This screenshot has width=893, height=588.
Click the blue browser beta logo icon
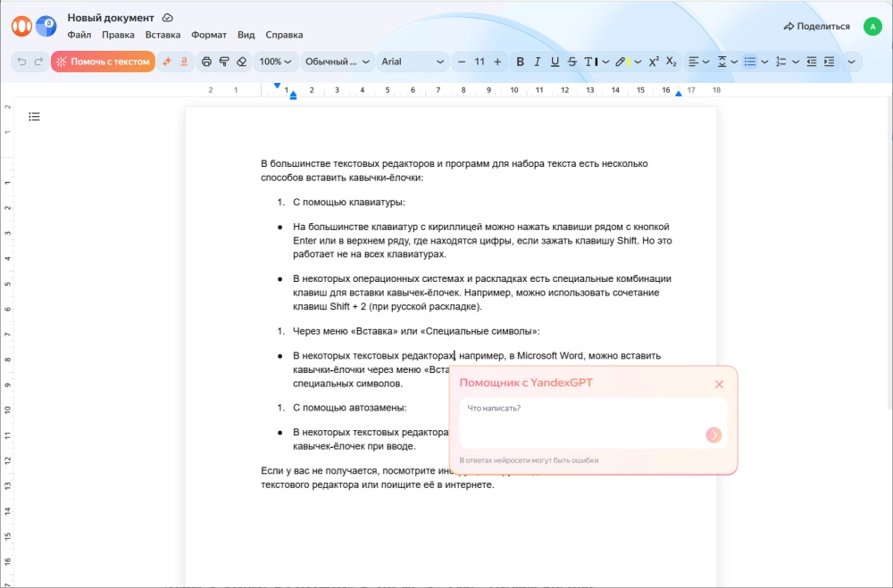pos(46,26)
